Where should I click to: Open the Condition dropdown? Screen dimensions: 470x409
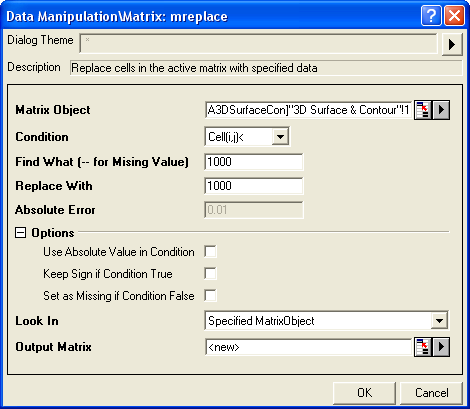tap(280, 137)
